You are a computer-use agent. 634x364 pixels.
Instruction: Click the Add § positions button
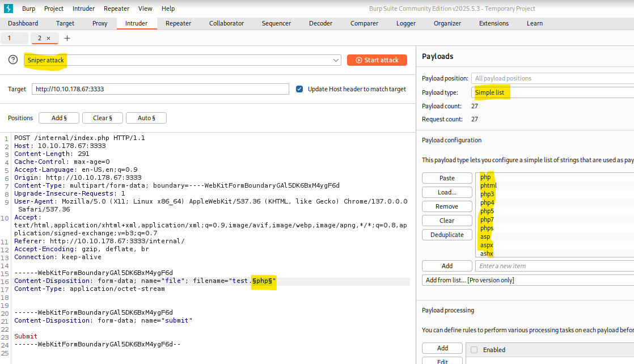coord(59,118)
